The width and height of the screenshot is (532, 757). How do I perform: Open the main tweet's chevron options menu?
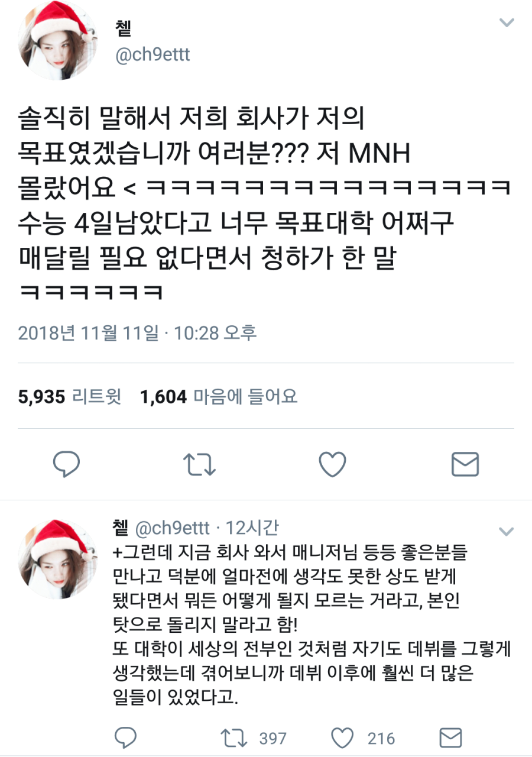tap(507, 23)
